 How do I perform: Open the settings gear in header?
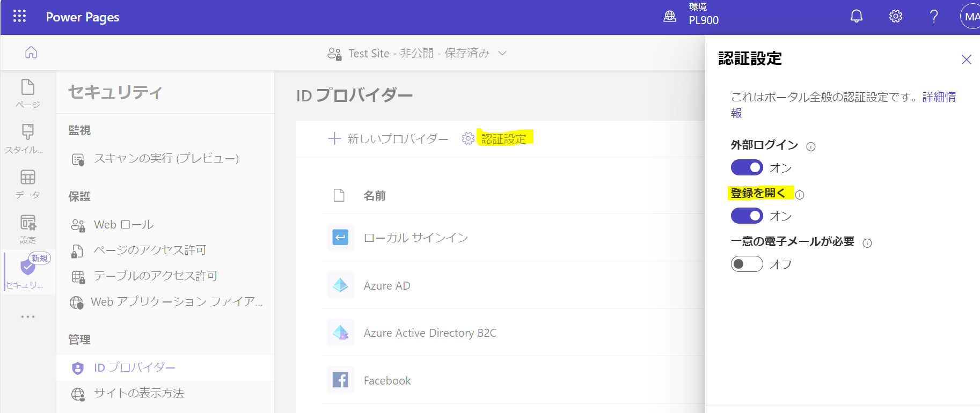896,17
